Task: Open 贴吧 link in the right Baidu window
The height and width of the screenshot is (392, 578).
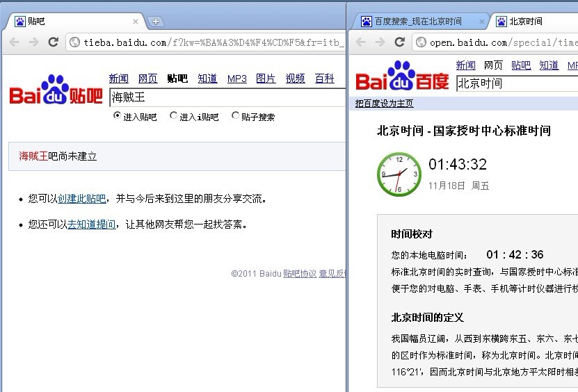Action: [x=521, y=65]
